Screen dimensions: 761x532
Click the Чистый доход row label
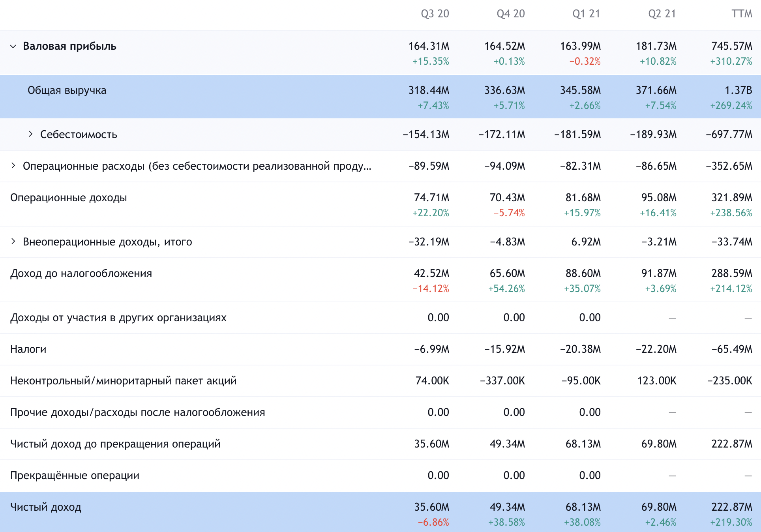pos(46,507)
